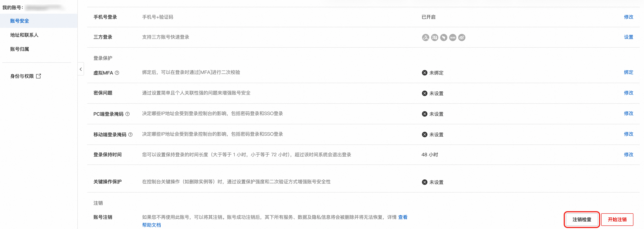Click the 关键操作保护 row label
644x229 pixels.
(108, 182)
